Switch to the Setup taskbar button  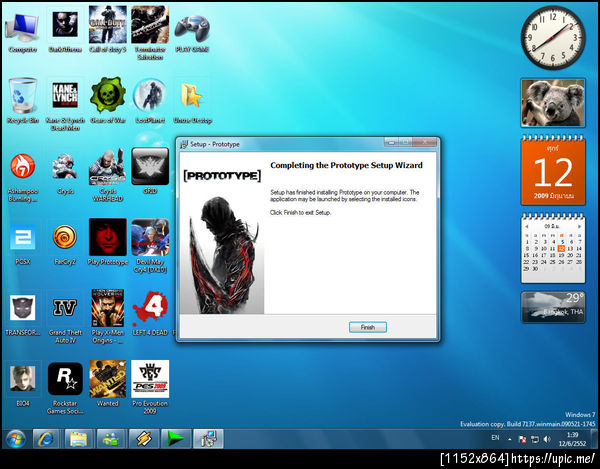tap(208, 439)
